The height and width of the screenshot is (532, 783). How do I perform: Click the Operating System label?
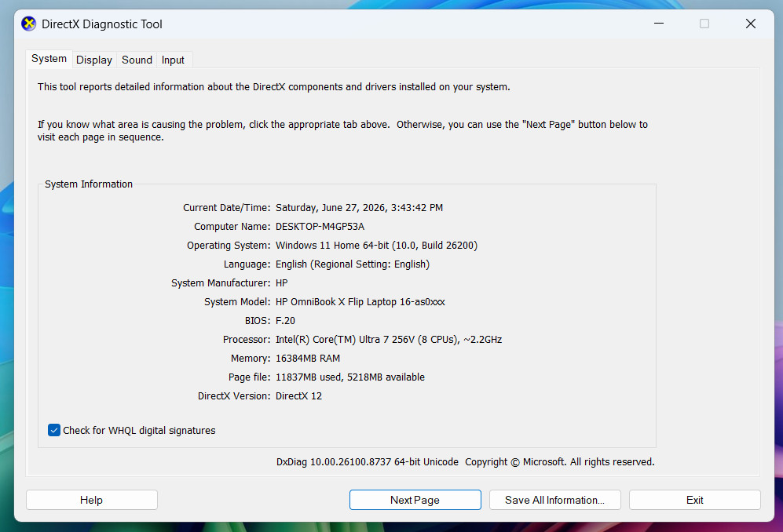(229, 246)
